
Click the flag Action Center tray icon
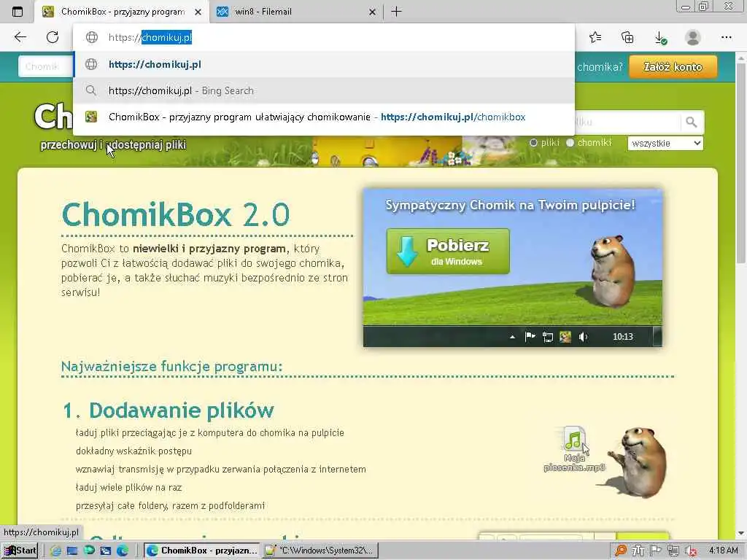[x=656, y=551]
